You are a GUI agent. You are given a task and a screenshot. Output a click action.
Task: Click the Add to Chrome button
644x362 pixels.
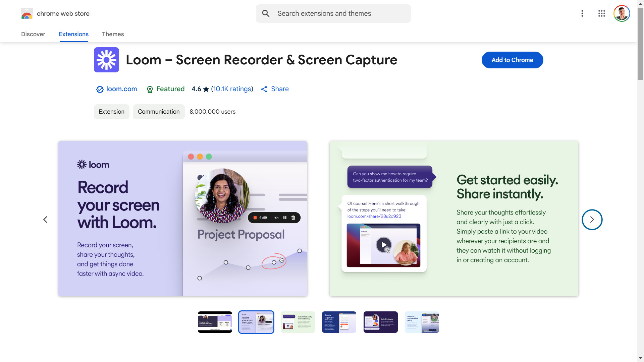point(512,60)
